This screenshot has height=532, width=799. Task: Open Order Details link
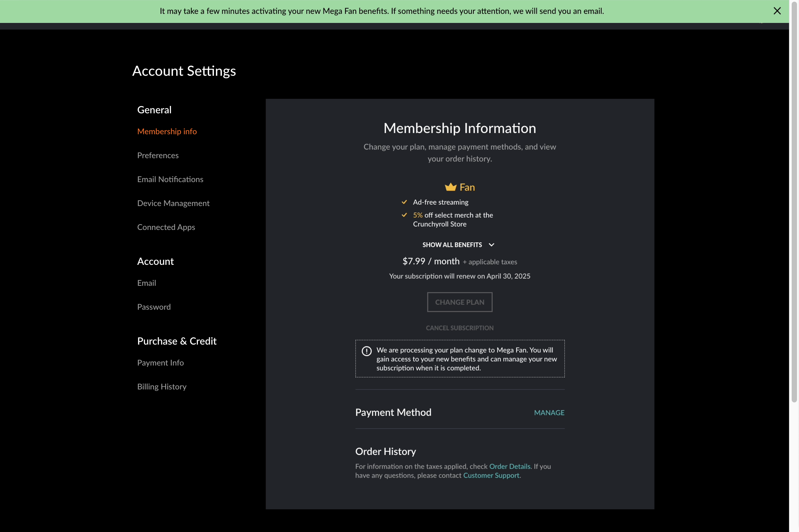tap(509, 466)
